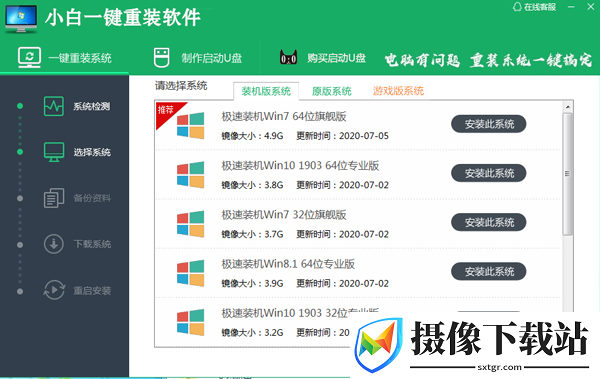Viewport: 600px width, 379px height.
Task: Click the 更新时间：2020-07-05 text
Action: pyautogui.click(x=342, y=136)
